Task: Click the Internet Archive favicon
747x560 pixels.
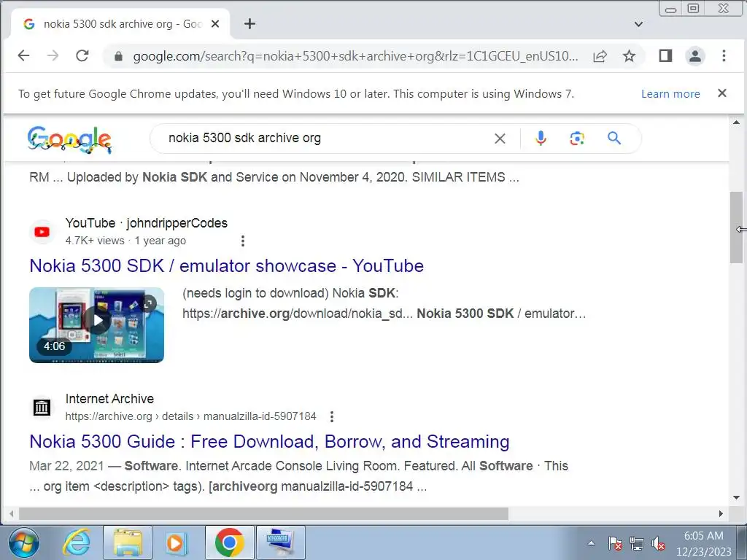Action: point(42,408)
